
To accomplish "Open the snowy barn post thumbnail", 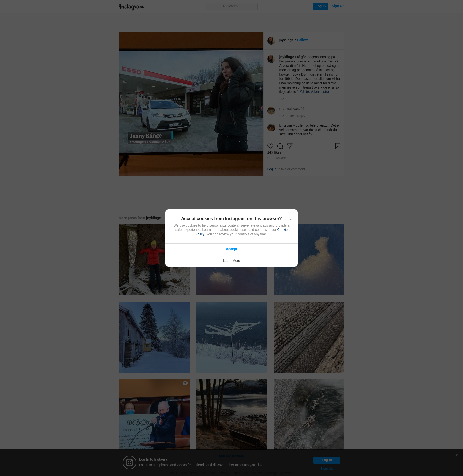I will click(154, 337).
